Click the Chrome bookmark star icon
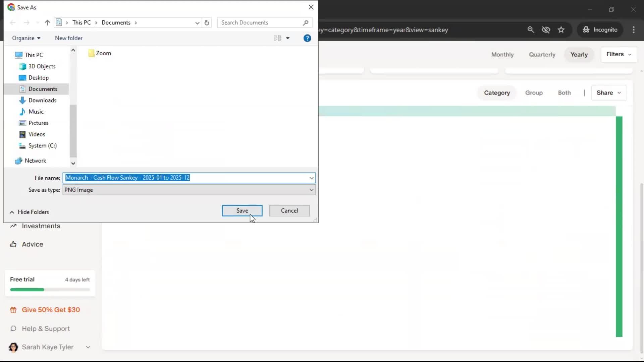The width and height of the screenshot is (644, 362). 561,30
